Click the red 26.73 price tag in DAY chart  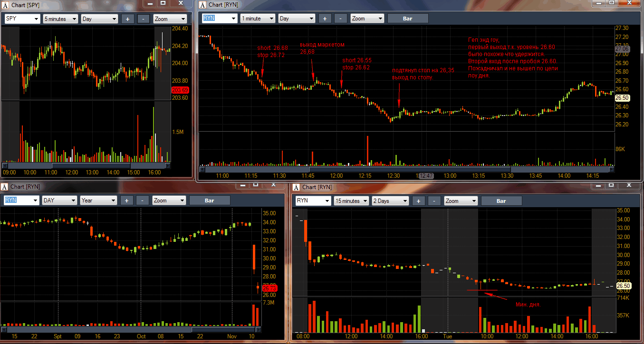(x=269, y=288)
